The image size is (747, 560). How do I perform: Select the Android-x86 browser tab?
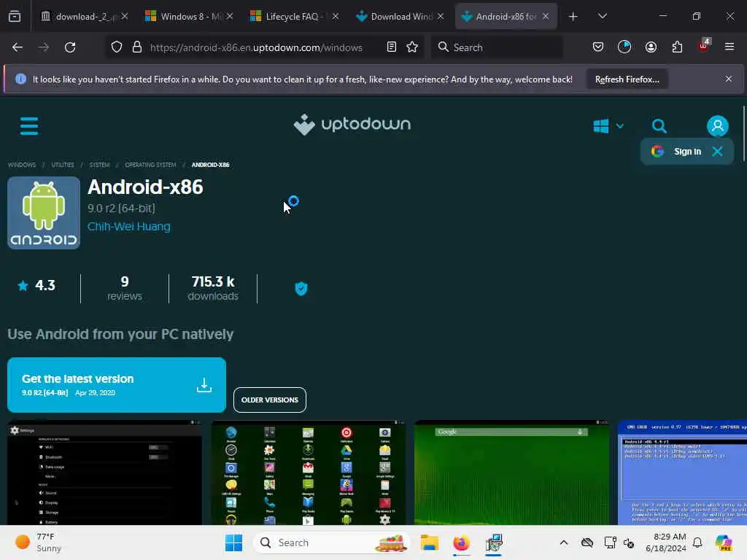click(x=505, y=16)
